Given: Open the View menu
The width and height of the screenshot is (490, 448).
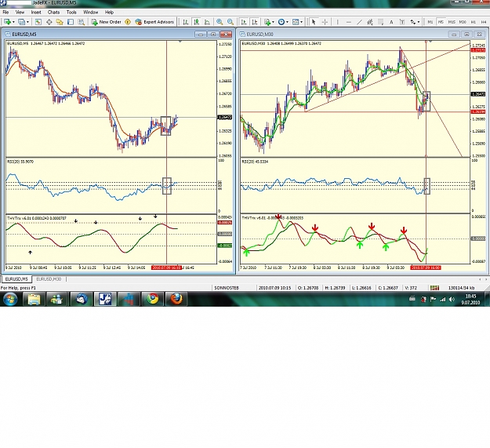Looking at the screenshot, I should (x=20, y=13).
